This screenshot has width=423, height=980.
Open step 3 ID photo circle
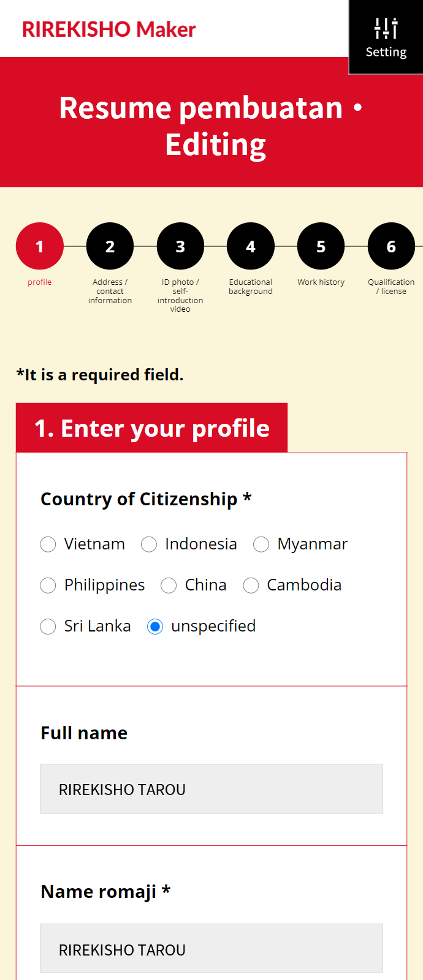180,246
